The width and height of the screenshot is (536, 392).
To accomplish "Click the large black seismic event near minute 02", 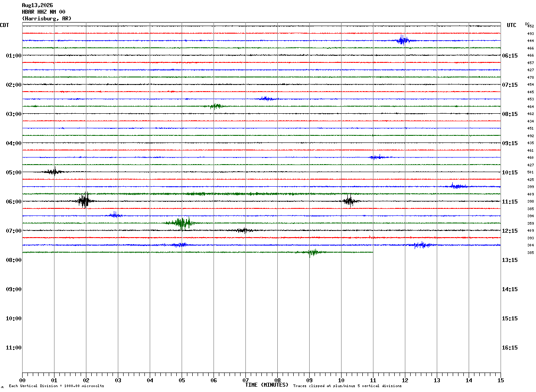I will tap(85, 200).
